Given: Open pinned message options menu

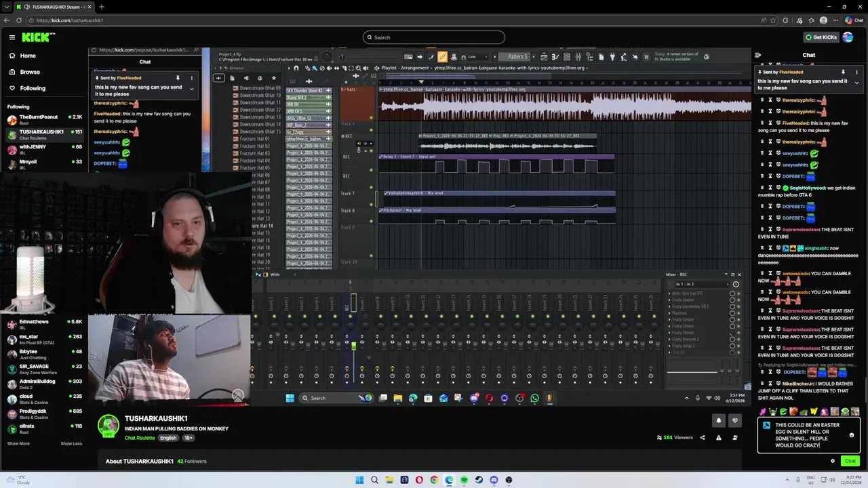Looking at the screenshot, I should [x=856, y=72].
